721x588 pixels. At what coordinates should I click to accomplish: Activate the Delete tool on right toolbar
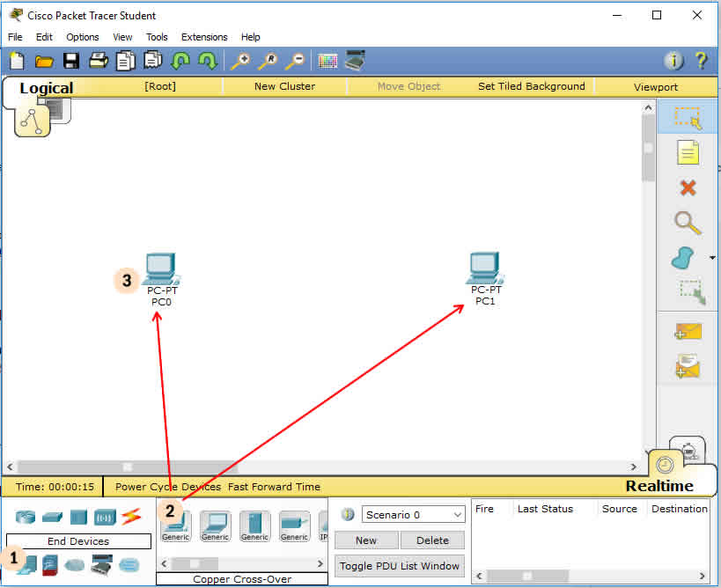(x=688, y=187)
